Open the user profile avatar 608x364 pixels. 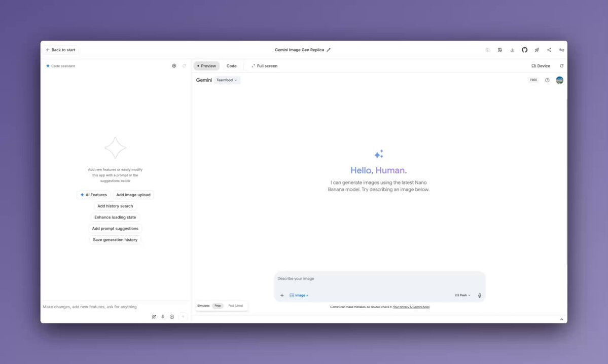point(559,80)
